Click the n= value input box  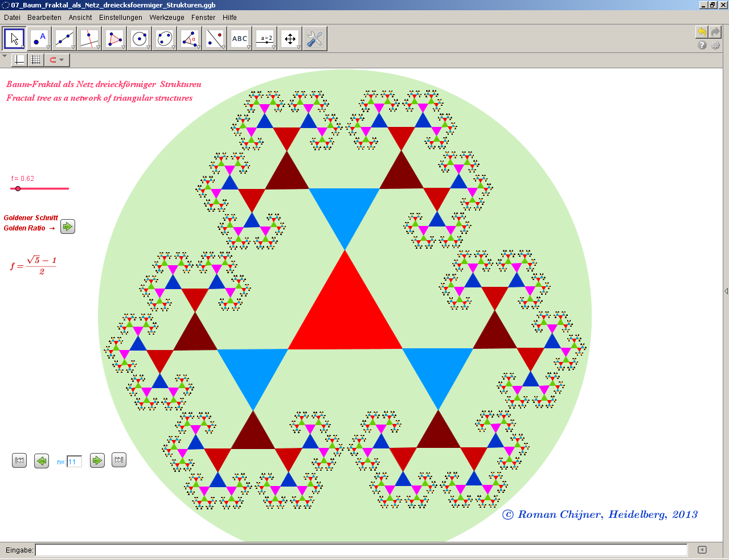pos(74,462)
